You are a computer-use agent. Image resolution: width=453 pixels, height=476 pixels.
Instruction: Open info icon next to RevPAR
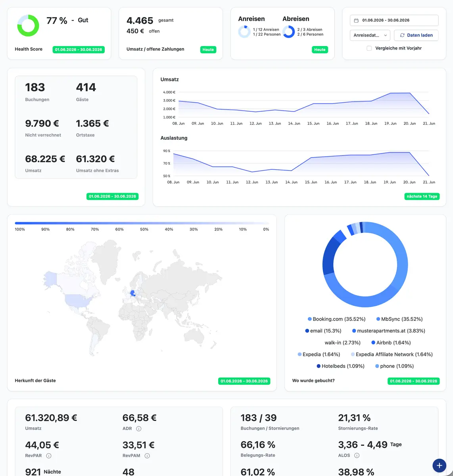pyautogui.click(x=49, y=456)
